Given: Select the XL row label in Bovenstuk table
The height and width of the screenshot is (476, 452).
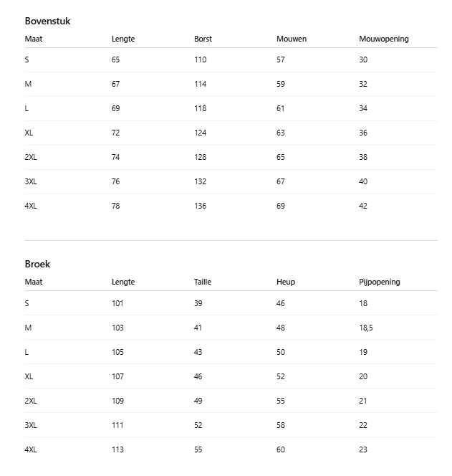Looking at the screenshot, I should [x=29, y=133].
